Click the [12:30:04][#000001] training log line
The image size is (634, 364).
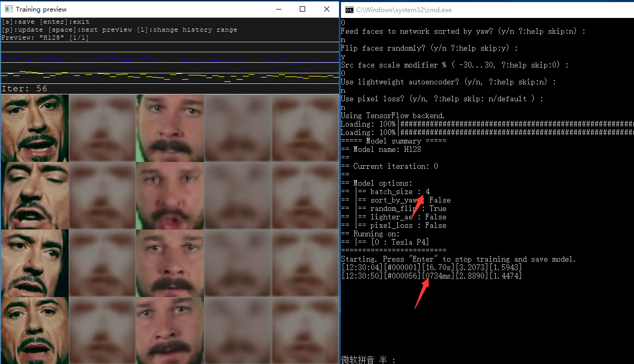point(431,267)
